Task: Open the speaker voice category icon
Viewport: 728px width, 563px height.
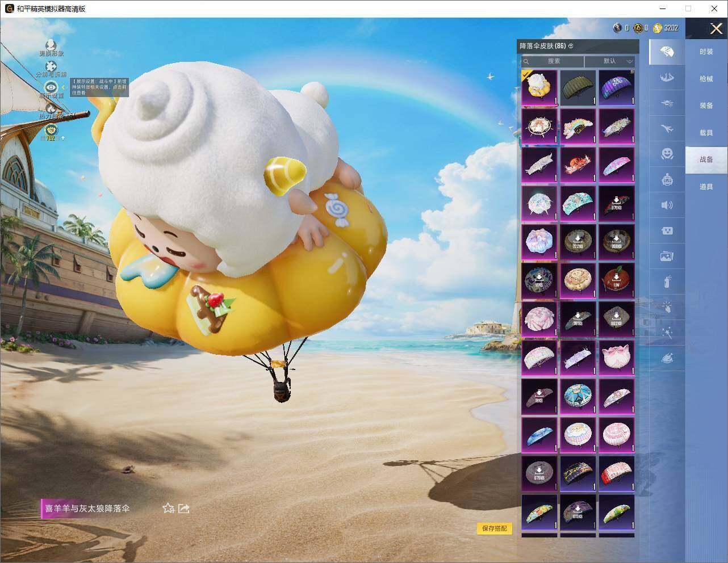Action: 667,205
